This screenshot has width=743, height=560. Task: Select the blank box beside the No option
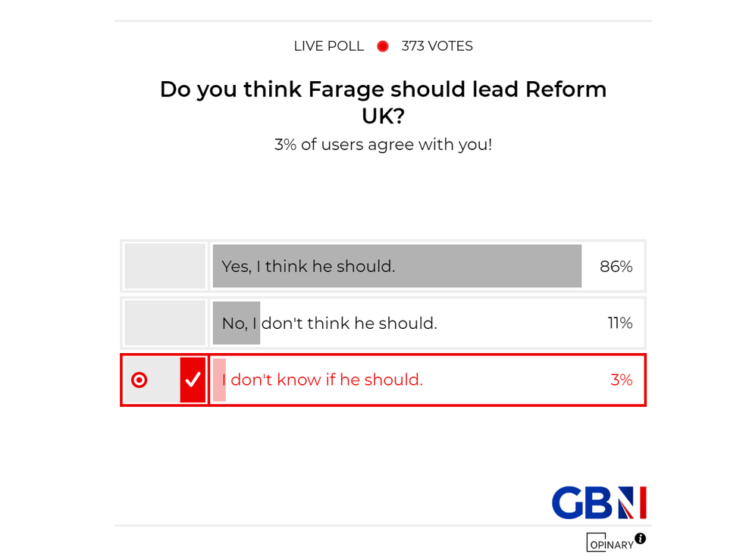pos(165,323)
